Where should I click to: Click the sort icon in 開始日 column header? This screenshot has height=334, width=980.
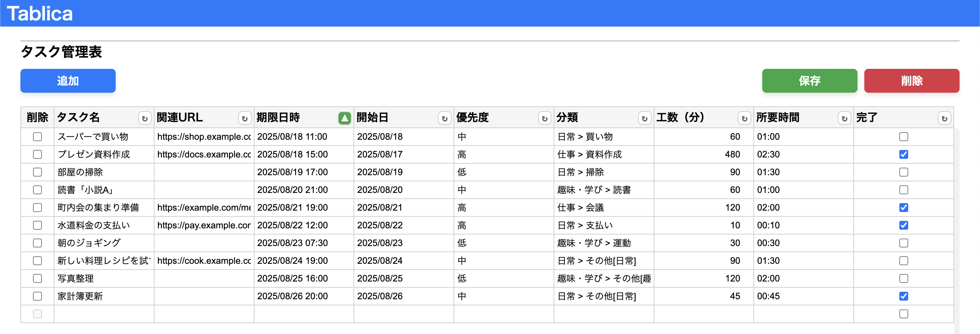pos(444,119)
